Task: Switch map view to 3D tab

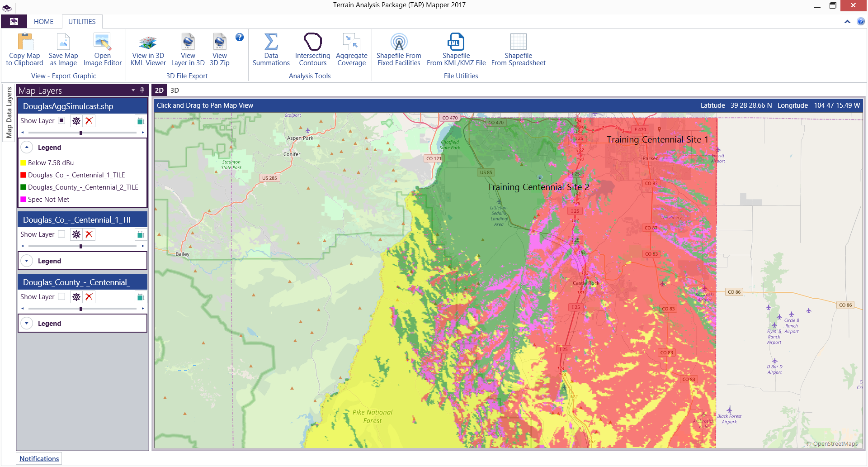Action: click(175, 91)
